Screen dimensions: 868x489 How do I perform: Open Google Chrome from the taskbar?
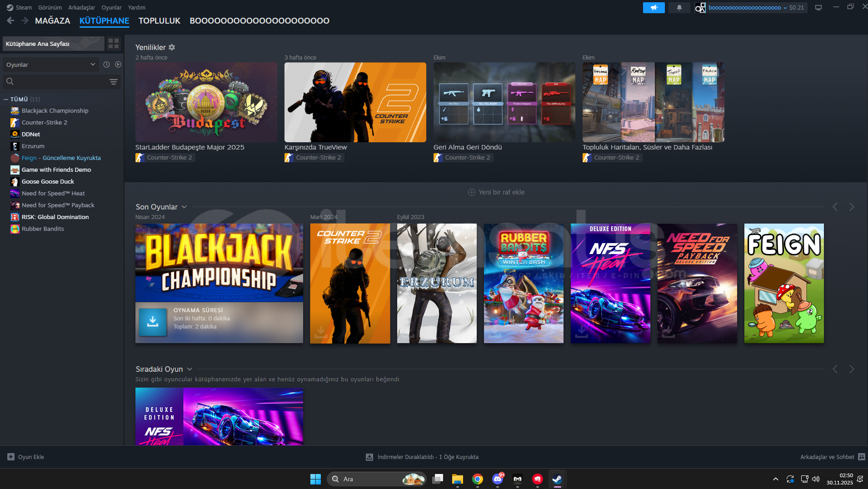(477, 479)
